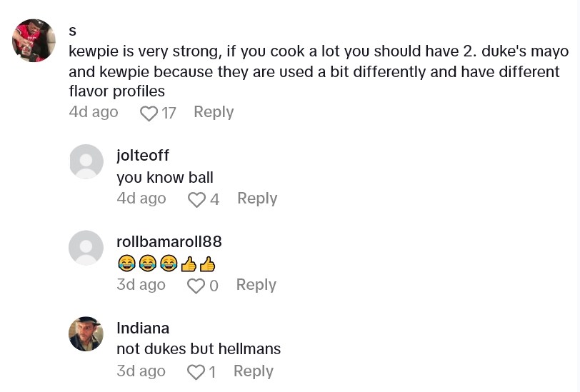Select the "not dukes but hellmans" text

point(199,350)
